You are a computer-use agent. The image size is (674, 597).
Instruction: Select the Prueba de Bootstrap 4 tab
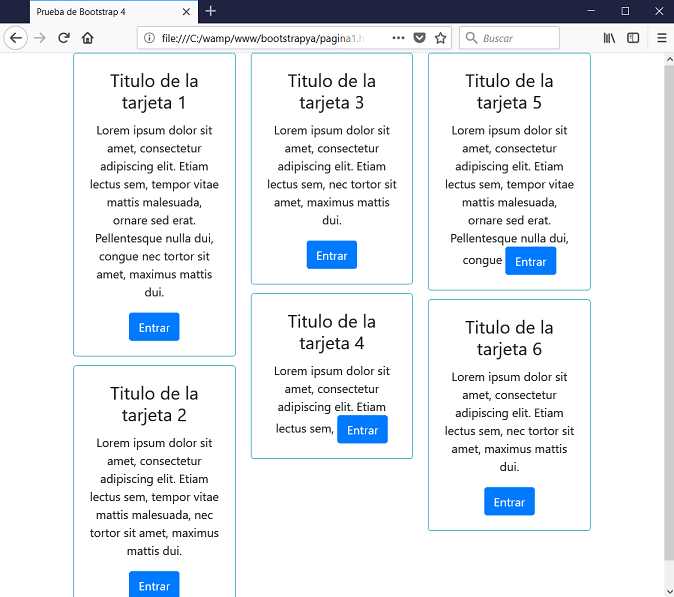tap(114, 12)
